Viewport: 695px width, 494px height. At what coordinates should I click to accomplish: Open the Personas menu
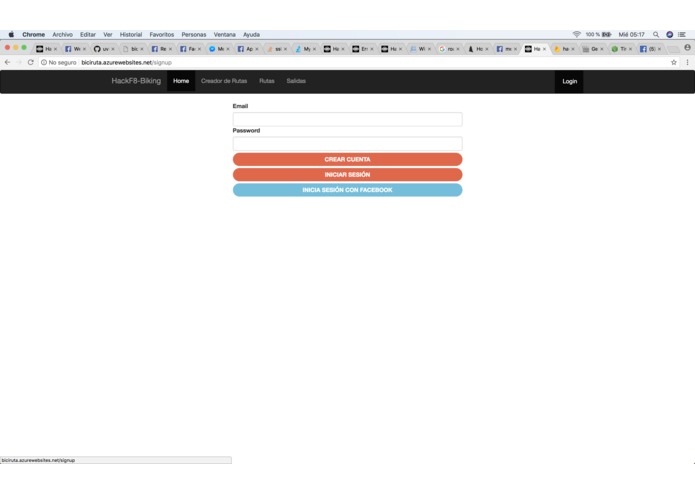[194, 35]
